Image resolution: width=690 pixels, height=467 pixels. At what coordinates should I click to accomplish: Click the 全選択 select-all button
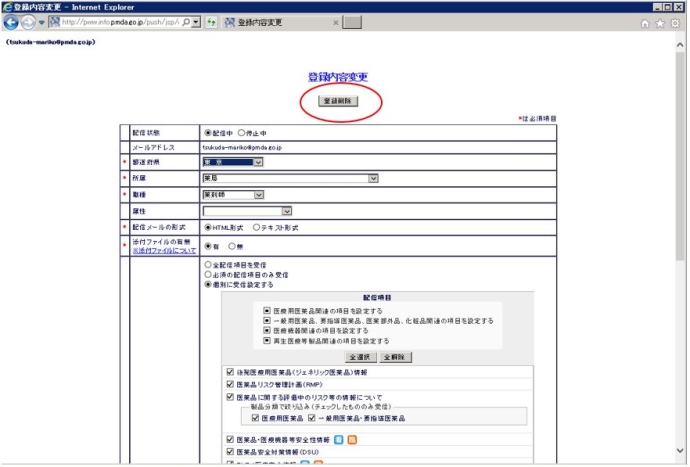(360, 357)
